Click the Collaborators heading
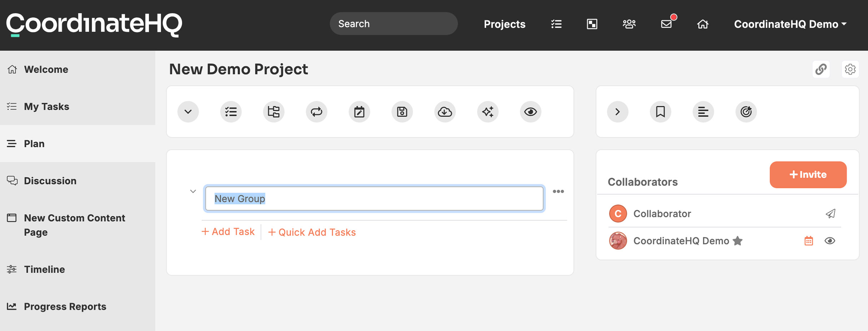The height and width of the screenshot is (331, 868). click(643, 182)
